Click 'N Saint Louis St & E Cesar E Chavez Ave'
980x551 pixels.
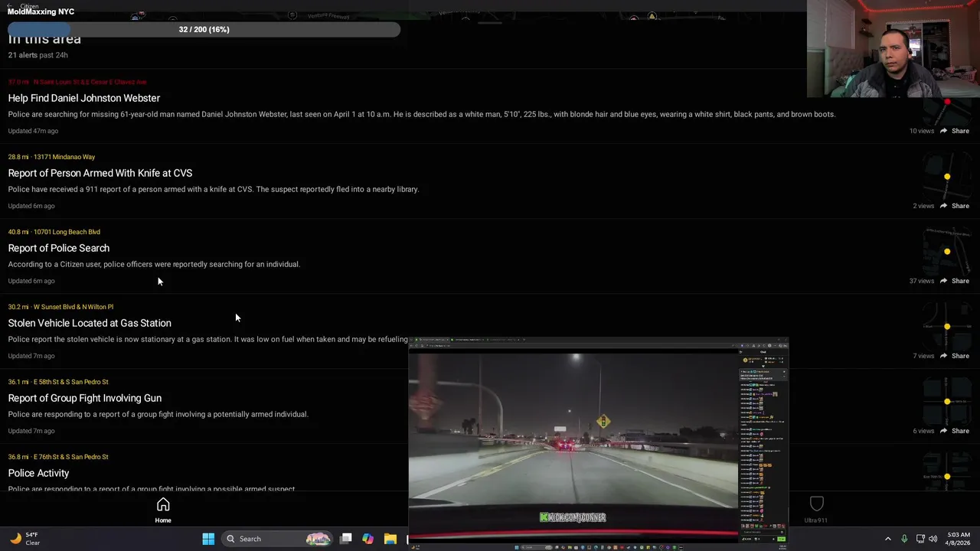pyautogui.click(x=90, y=82)
